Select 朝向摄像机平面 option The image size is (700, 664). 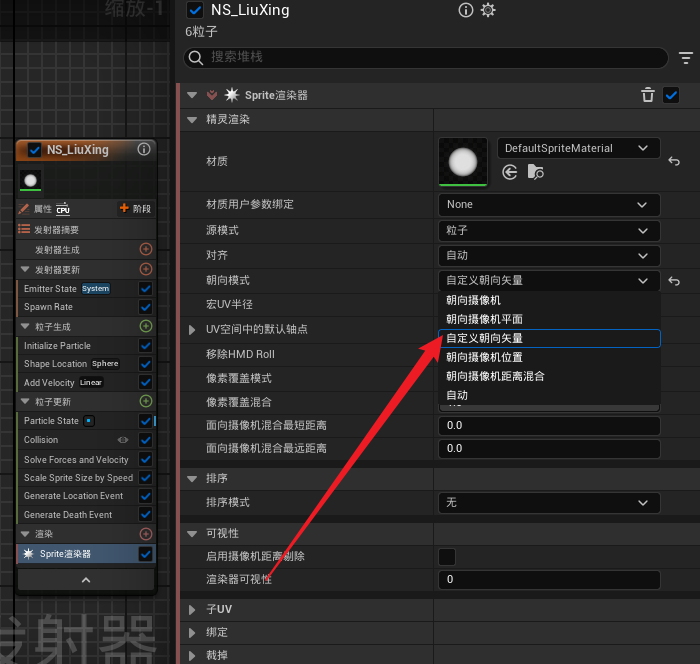click(549, 319)
